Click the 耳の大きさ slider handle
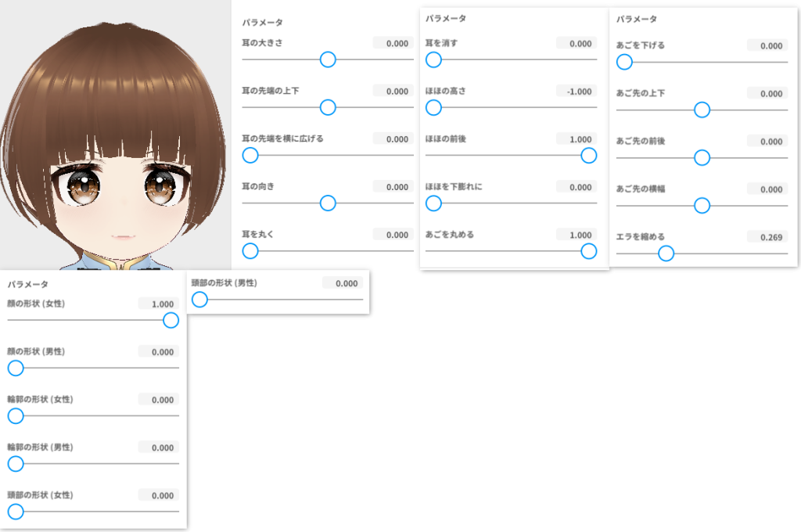The height and width of the screenshot is (532, 801). [328, 59]
